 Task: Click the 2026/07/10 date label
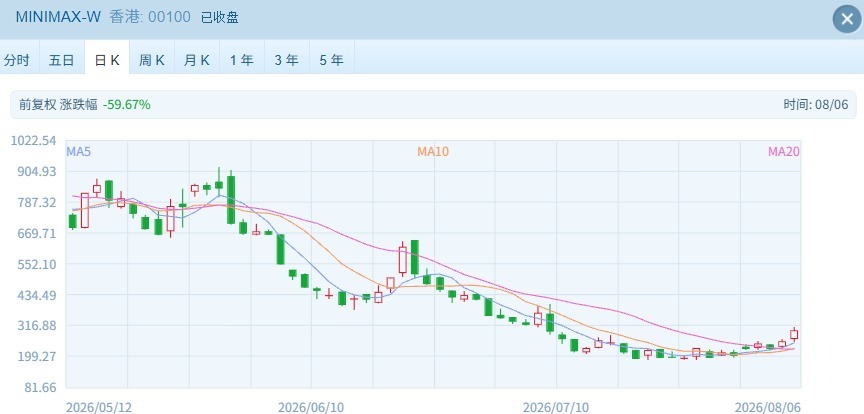click(x=555, y=407)
